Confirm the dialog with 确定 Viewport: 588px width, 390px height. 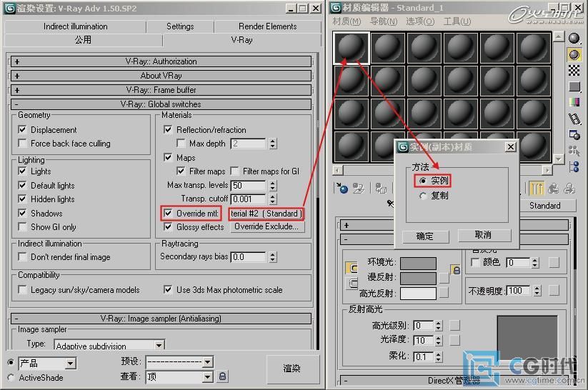pyautogui.click(x=425, y=236)
